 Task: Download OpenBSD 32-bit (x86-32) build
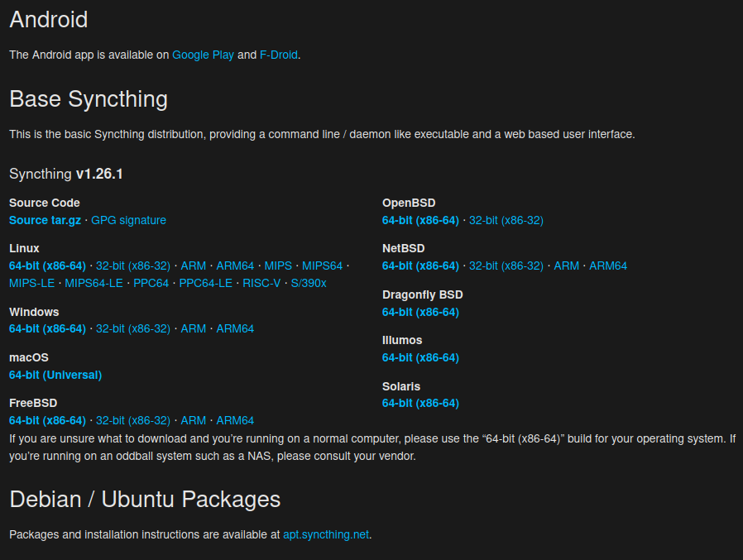pos(506,220)
